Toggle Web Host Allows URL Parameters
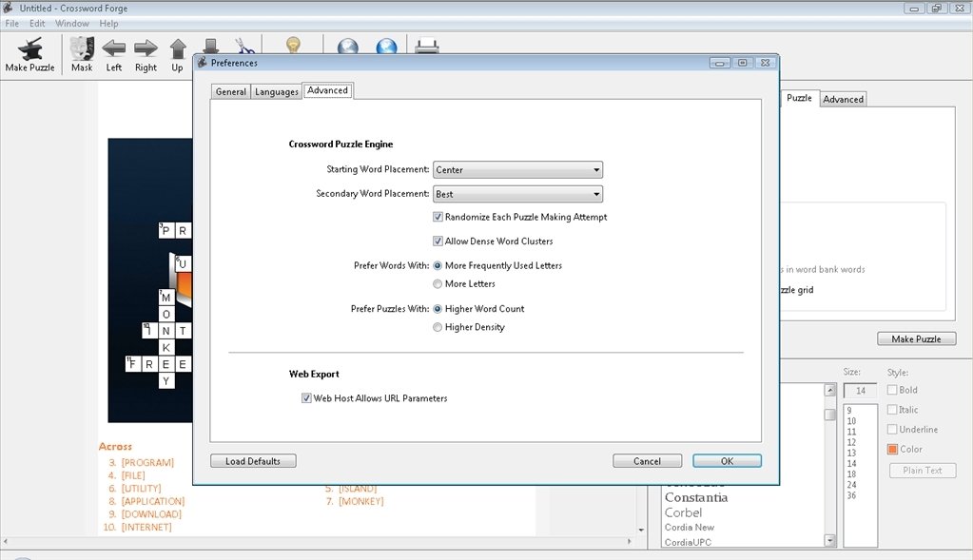 [x=306, y=398]
